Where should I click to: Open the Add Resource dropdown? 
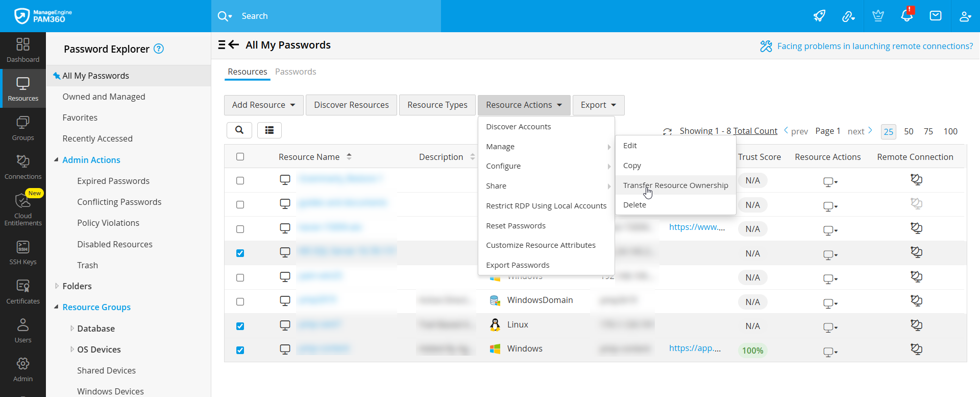coord(263,105)
